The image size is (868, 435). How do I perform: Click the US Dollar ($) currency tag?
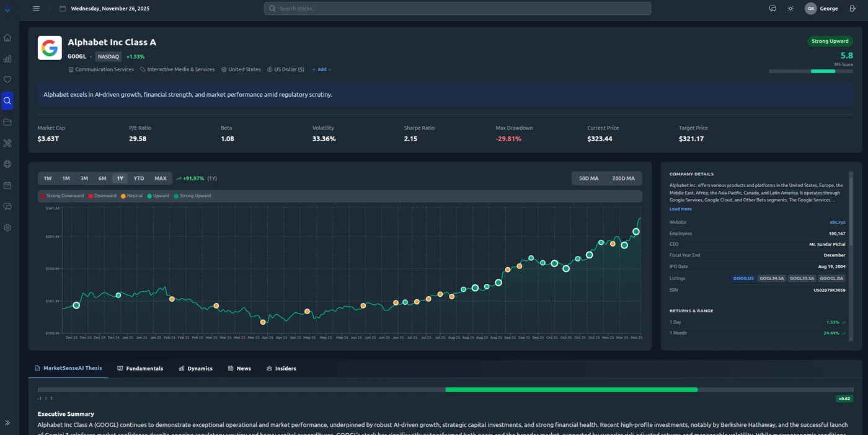[x=286, y=69]
